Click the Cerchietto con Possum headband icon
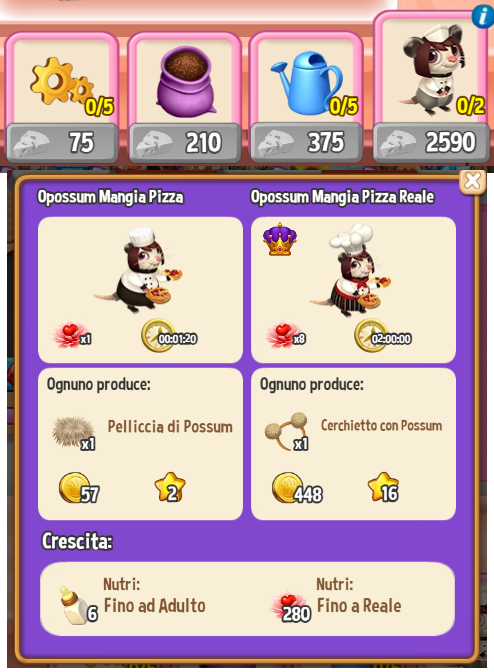 286,431
